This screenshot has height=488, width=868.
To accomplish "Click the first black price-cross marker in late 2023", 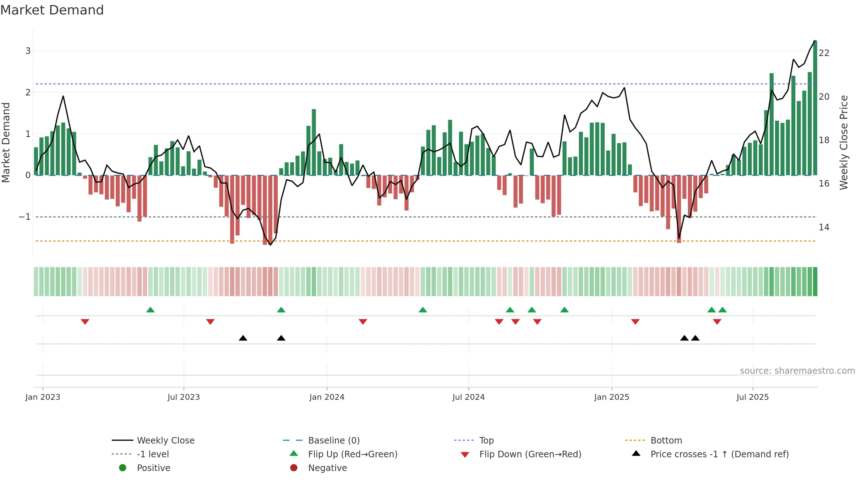I will point(243,338).
